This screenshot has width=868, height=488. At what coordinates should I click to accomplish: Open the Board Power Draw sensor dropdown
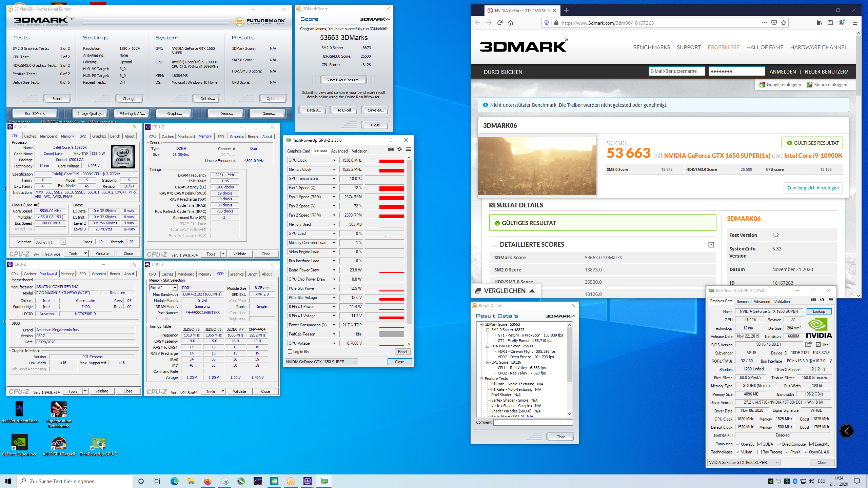point(334,270)
